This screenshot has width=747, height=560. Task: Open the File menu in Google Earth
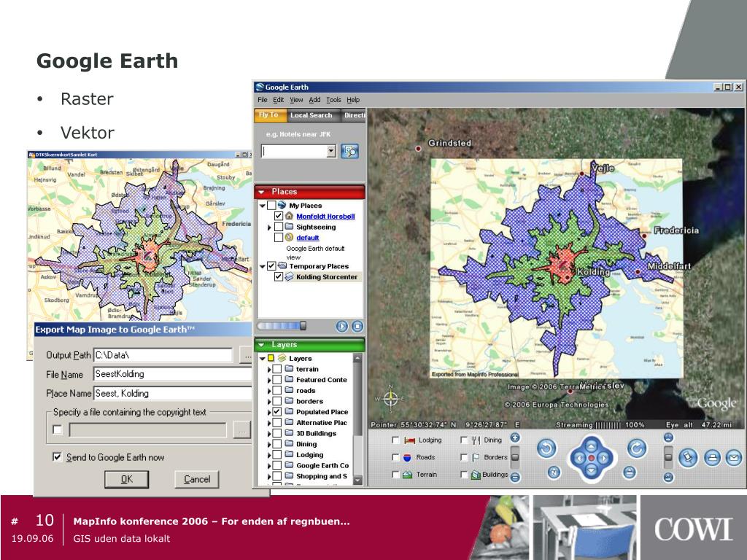click(x=263, y=99)
